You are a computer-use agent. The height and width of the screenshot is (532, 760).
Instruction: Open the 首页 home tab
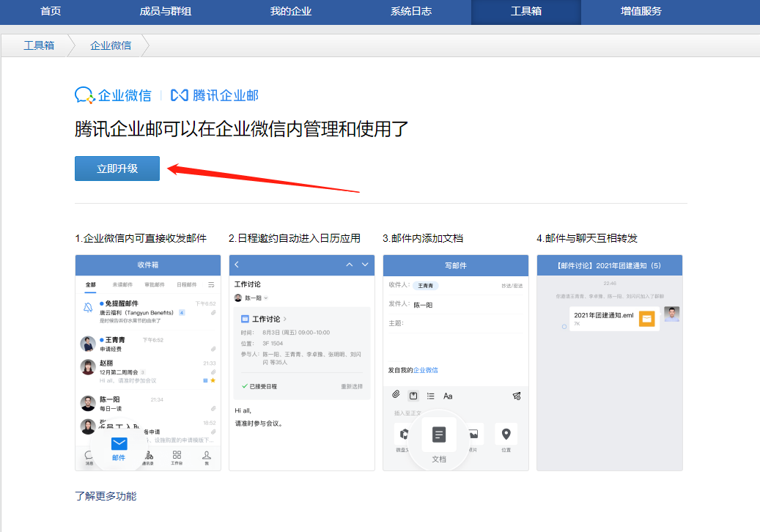click(51, 12)
